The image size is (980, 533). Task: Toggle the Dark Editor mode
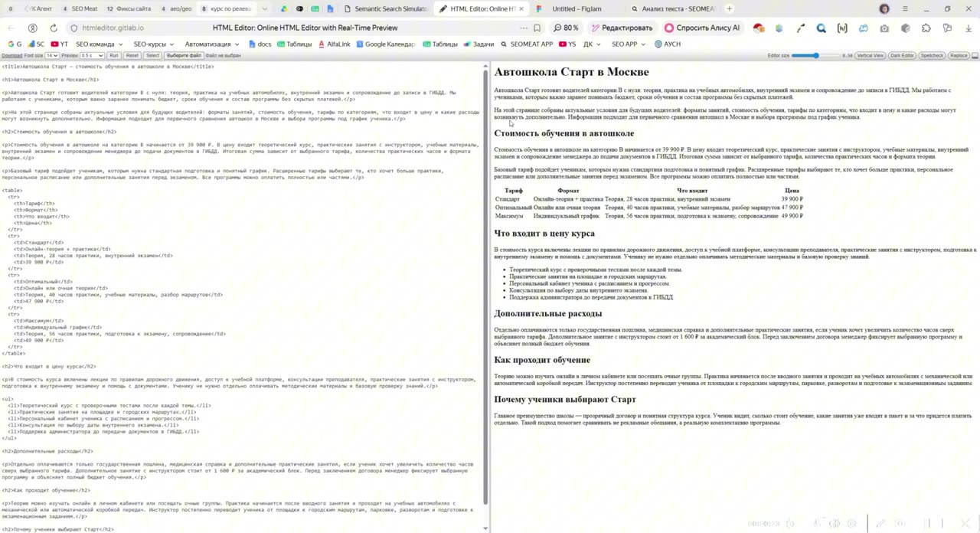(x=902, y=56)
